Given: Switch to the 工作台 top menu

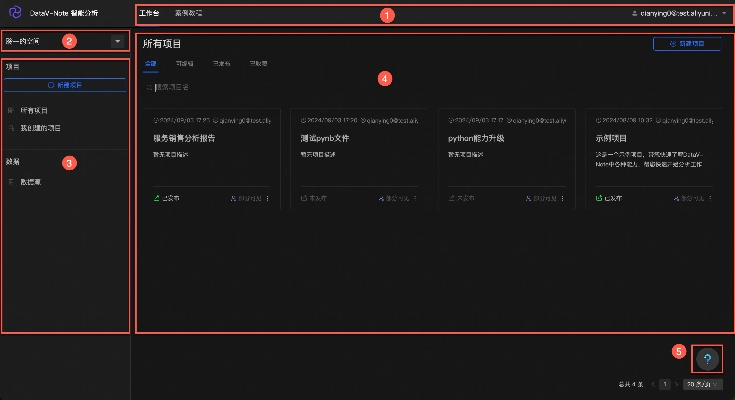Looking at the screenshot, I should tap(148, 15).
